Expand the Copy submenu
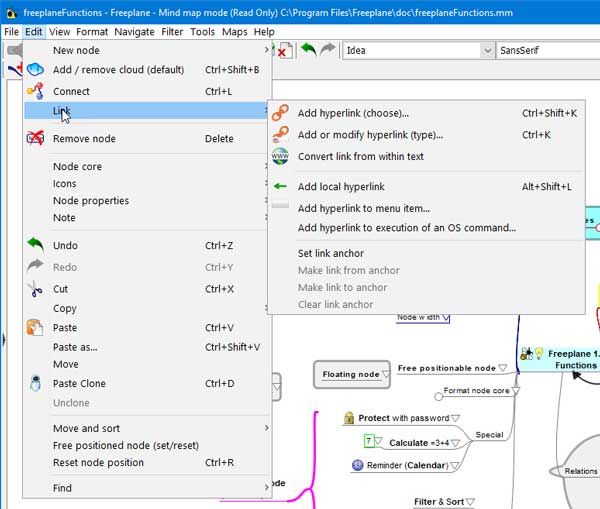The height and width of the screenshot is (509, 600). point(147,308)
